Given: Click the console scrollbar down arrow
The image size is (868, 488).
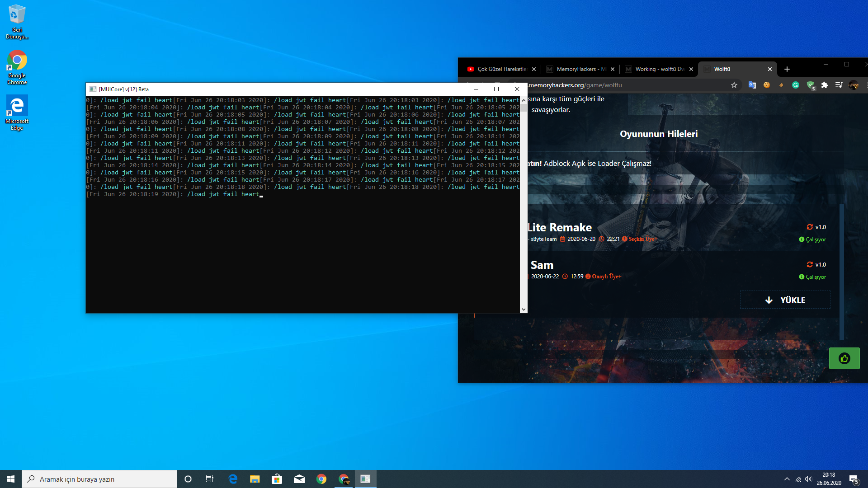Looking at the screenshot, I should point(524,310).
